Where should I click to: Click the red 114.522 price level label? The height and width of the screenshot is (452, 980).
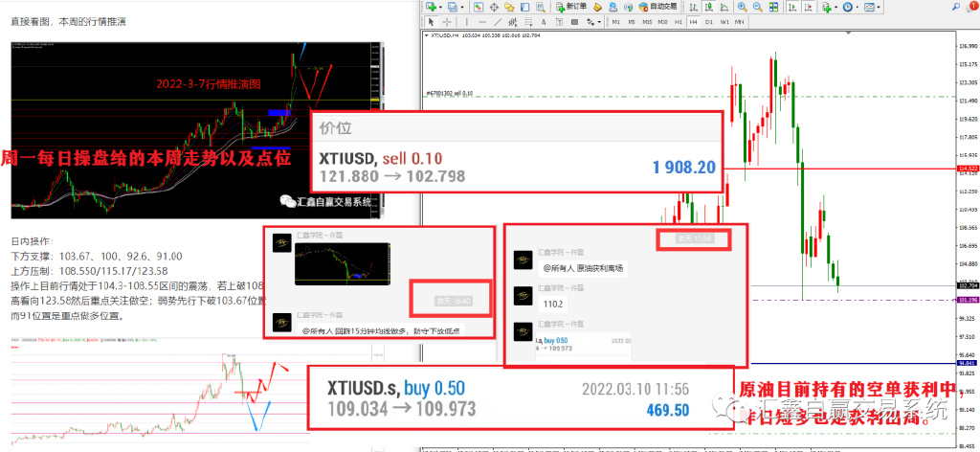[968, 169]
